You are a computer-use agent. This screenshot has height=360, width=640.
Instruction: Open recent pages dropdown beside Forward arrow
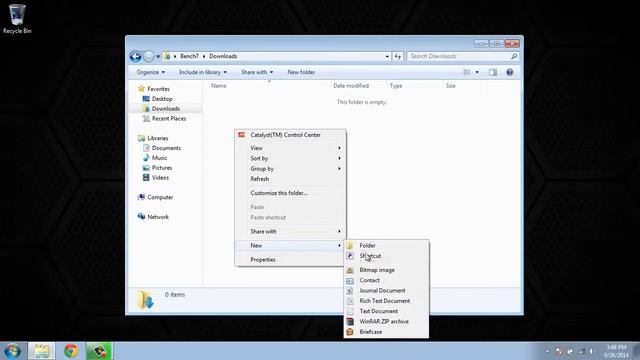click(x=158, y=57)
